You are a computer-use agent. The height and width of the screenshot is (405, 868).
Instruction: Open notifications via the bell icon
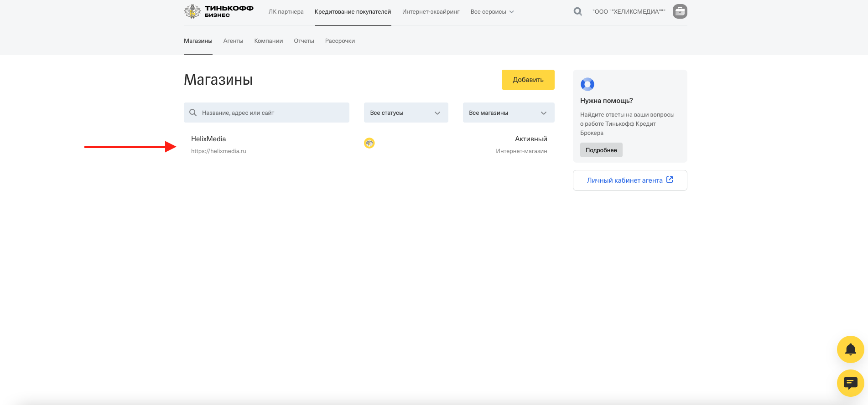click(851, 349)
